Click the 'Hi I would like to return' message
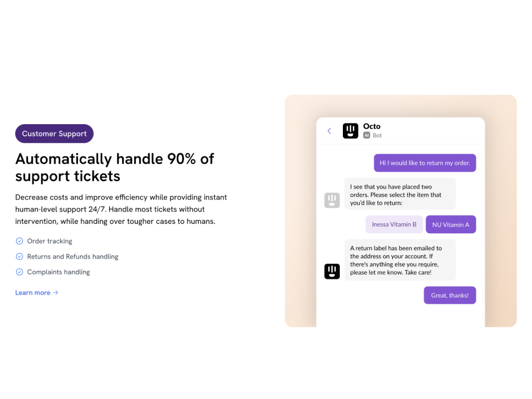The image size is (532, 399). 424,163
